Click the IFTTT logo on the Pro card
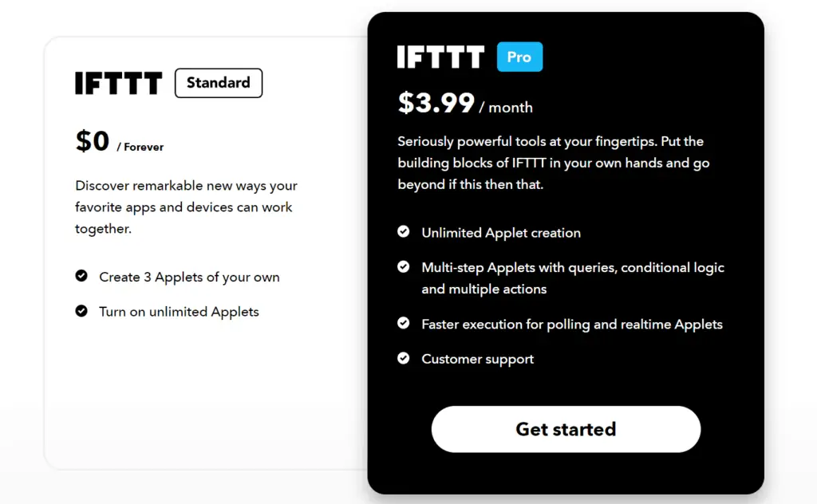 pos(440,57)
